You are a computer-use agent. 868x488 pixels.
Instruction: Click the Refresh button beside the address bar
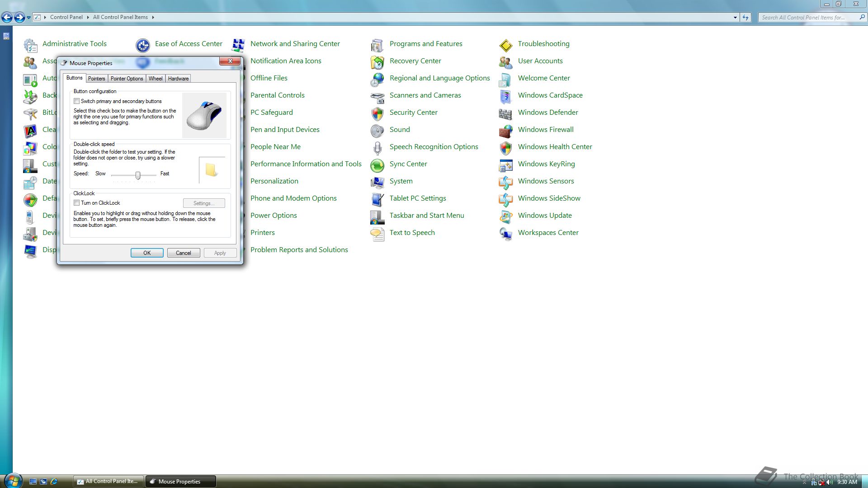[x=745, y=18]
